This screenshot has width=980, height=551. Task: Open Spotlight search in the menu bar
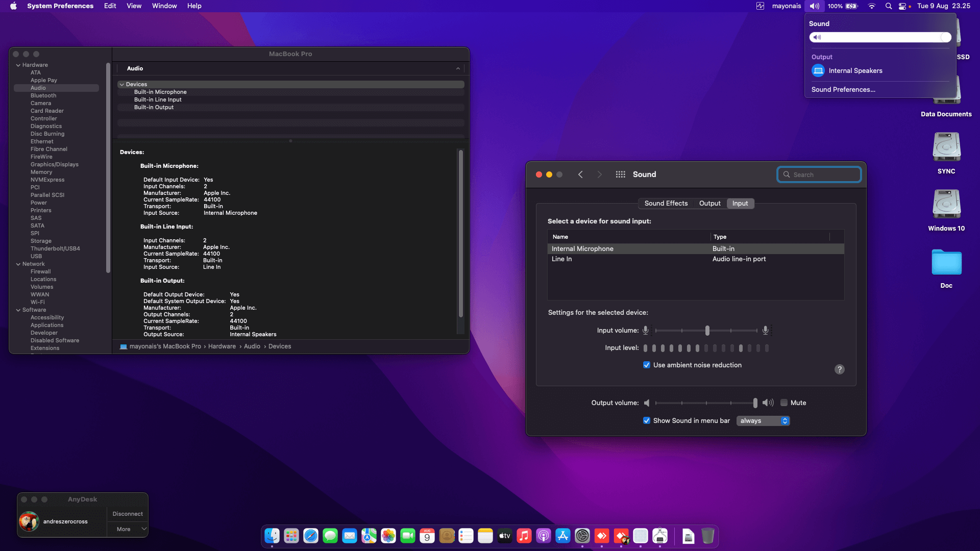[x=889, y=6]
